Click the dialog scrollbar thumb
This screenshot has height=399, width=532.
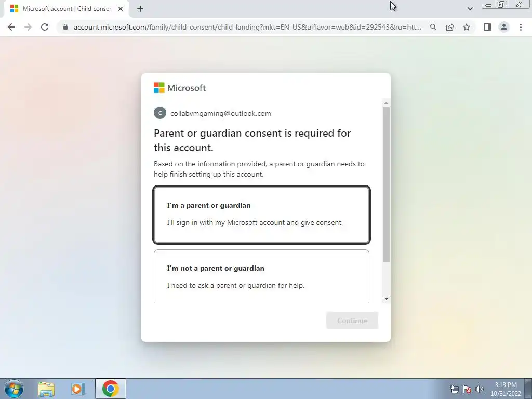pos(386,184)
